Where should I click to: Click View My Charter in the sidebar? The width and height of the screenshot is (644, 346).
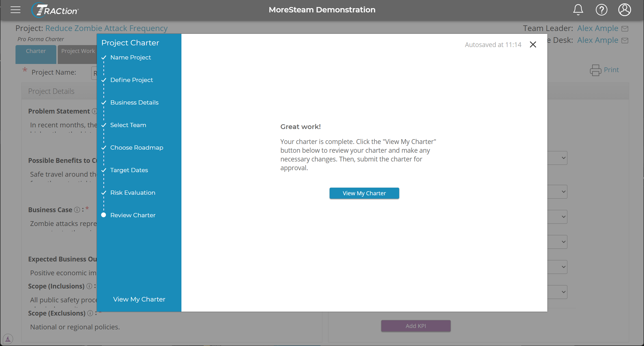(139, 299)
